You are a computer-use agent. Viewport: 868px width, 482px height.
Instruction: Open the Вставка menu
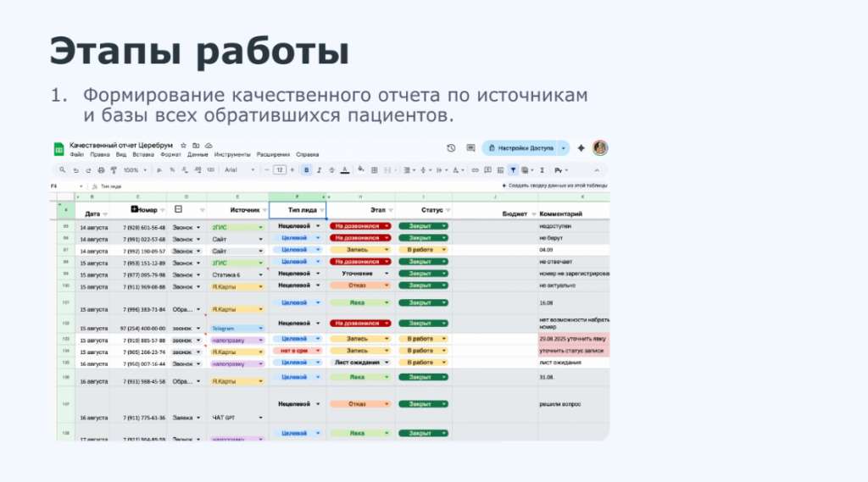click(143, 155)
